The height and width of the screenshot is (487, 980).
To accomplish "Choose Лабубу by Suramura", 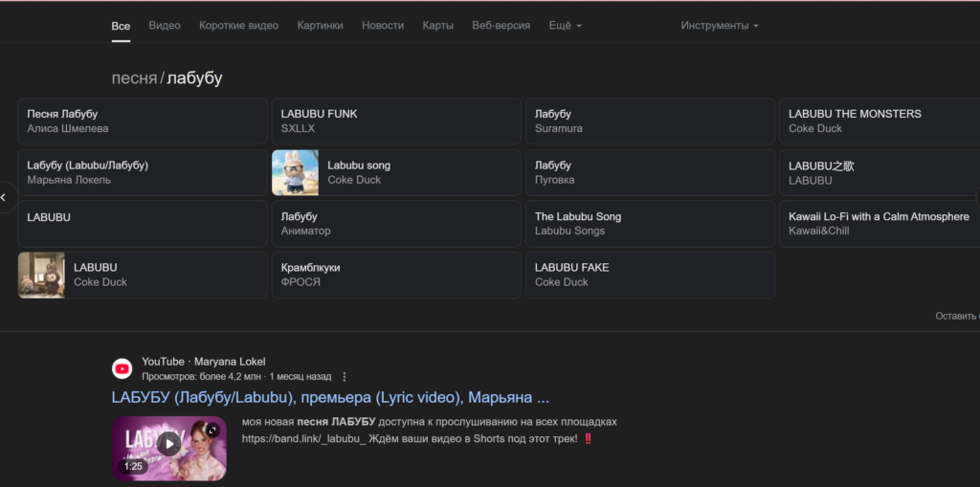I will point(650,122).
